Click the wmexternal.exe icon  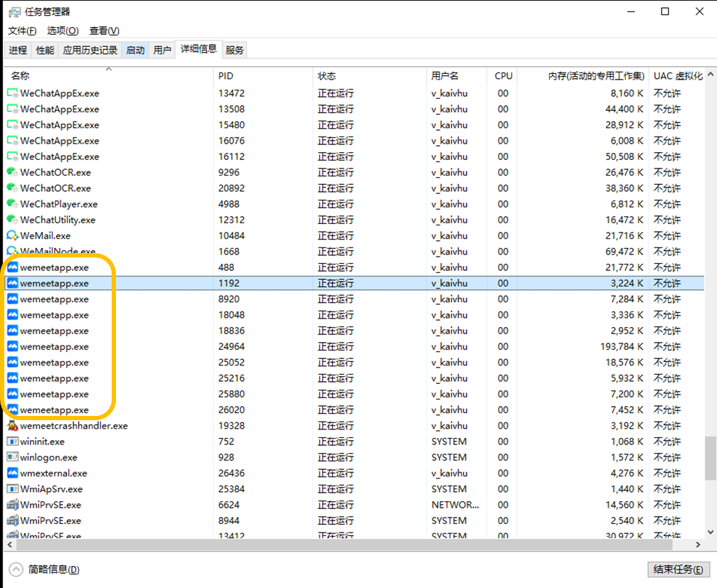pyautogui.click(x=13, y=474)
